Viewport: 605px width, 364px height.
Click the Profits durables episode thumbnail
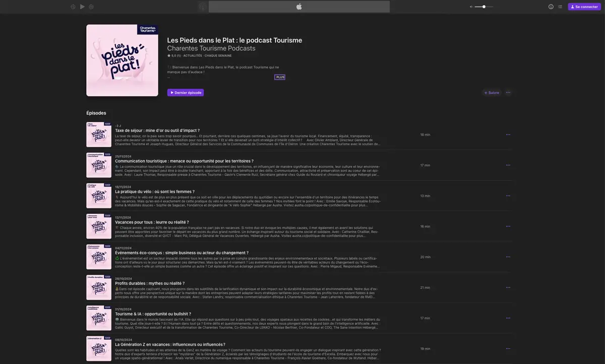[99, 287]
